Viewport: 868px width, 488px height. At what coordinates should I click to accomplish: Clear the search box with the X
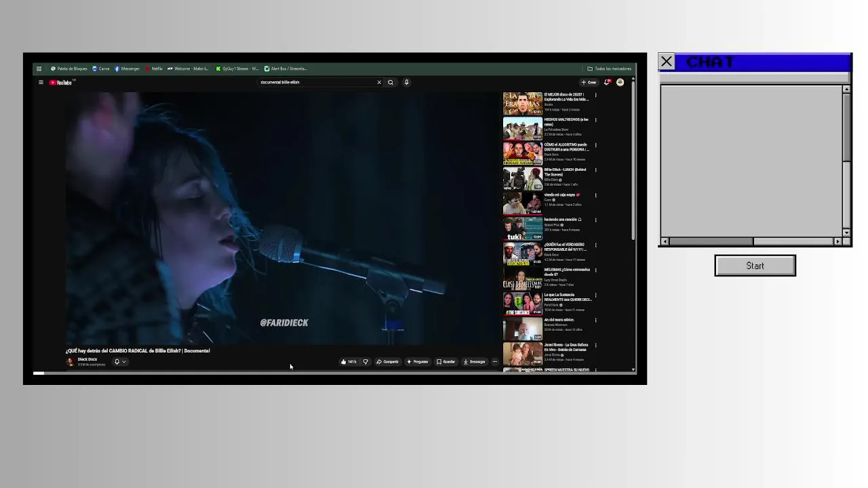(379, 82)
